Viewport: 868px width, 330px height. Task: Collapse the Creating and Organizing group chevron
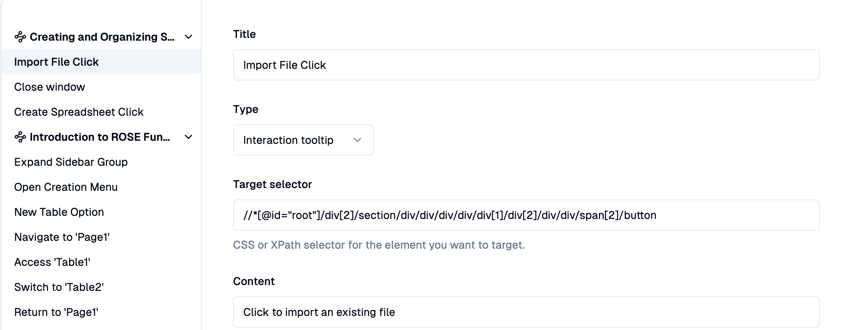click(x=188, y=37)
